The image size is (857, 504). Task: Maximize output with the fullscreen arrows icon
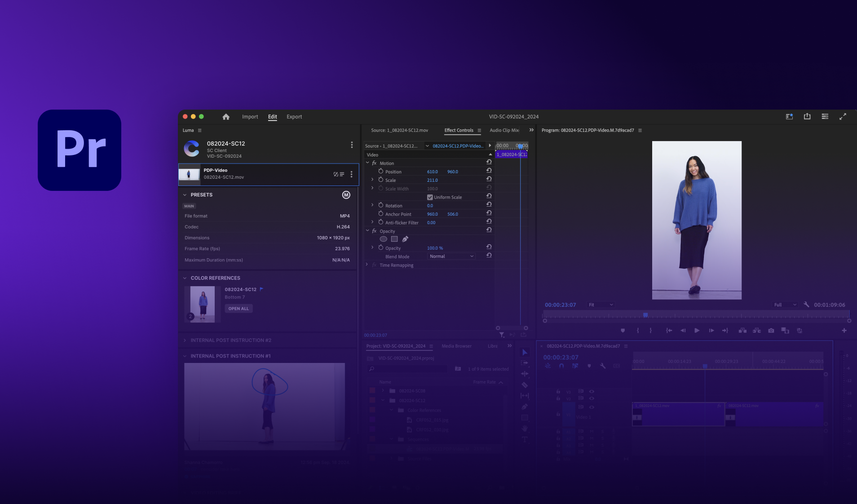843,116
